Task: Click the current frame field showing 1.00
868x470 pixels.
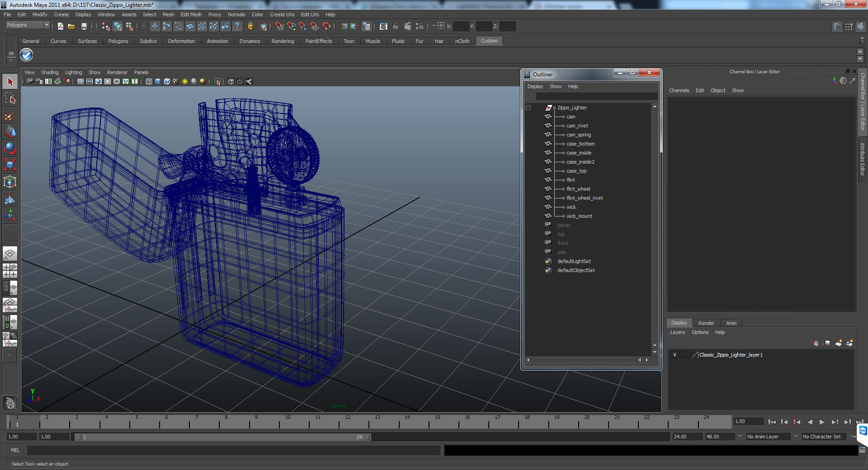Action: [x=748, y=421]
